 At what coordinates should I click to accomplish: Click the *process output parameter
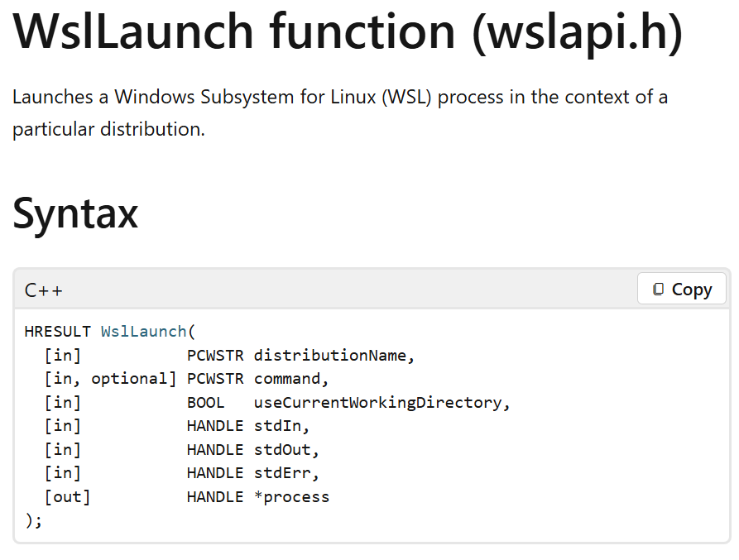pos(291,497)
